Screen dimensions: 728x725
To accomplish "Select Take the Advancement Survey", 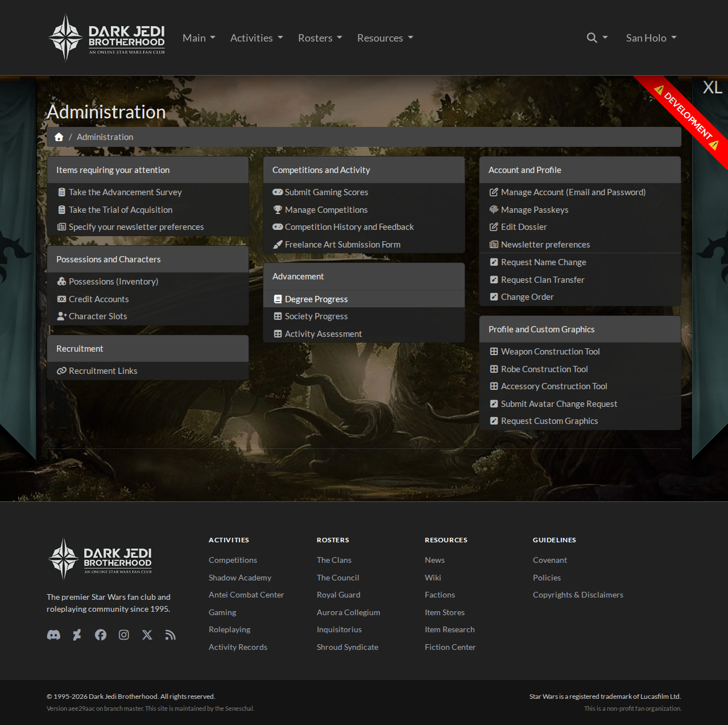I will click(125, 192).
